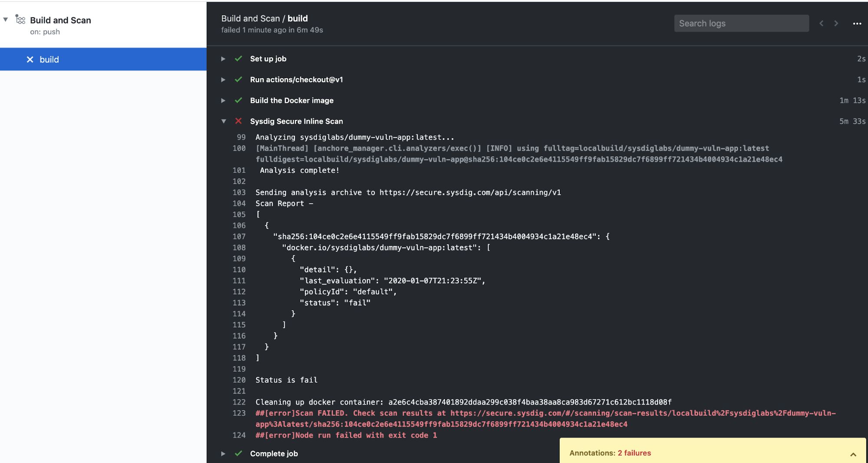The width and height of the screenshot is (868, 463).
Task: Click the checkmark for Run actions/checkout@v1
Action: point(238,79)
